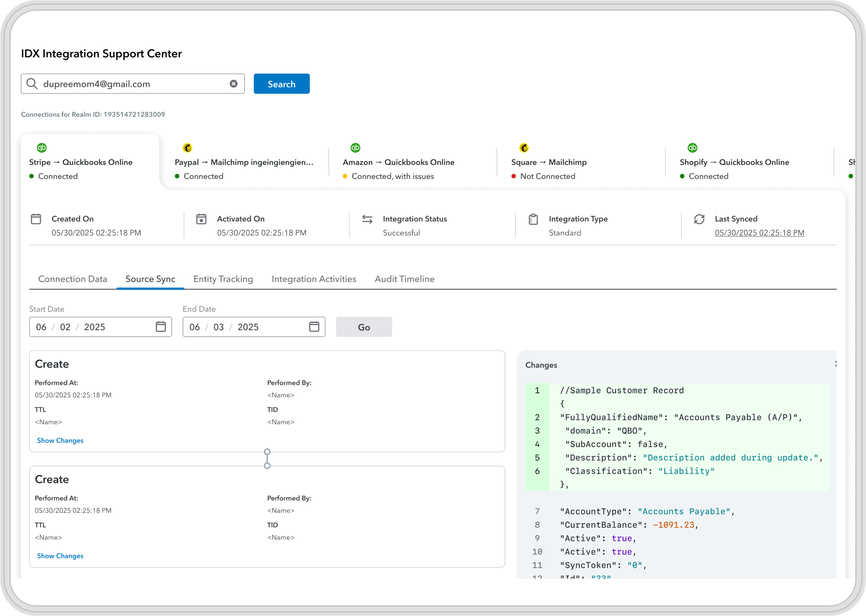Image resolution: width=866 pixels, height=616 pixels.
Task: Click Mailchimp logo on Paypal connection
Action: [187, 148]
